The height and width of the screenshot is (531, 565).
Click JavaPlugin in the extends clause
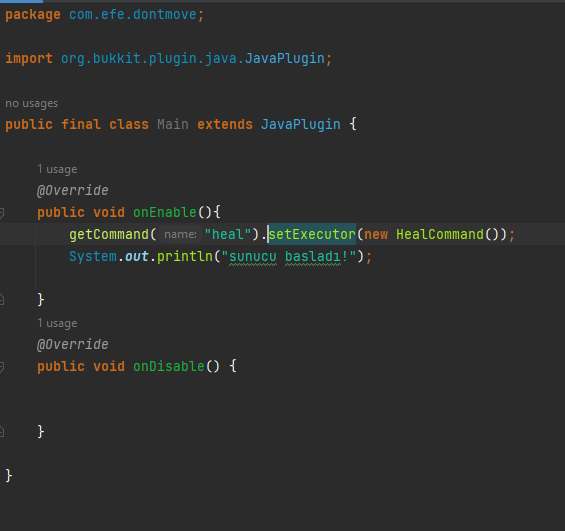tap(301, 125)
